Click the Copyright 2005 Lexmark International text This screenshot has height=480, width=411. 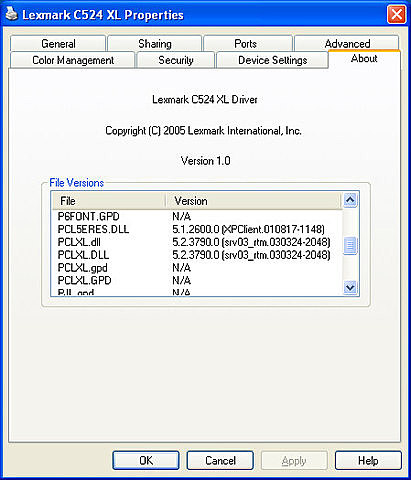click(x=203, y=130)
